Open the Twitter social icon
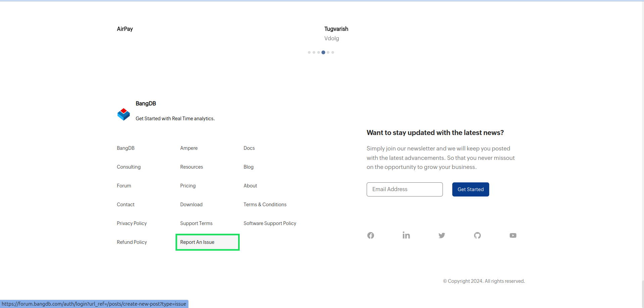 442,235
